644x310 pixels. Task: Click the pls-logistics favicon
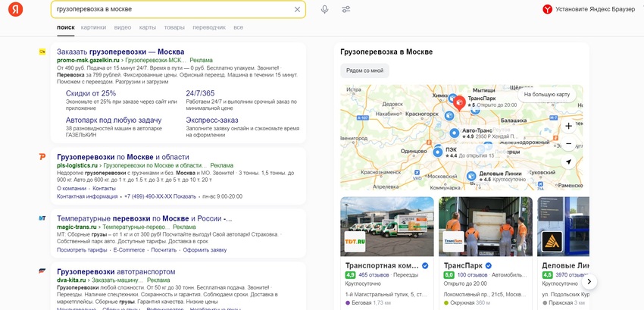[x=42, y=157]
